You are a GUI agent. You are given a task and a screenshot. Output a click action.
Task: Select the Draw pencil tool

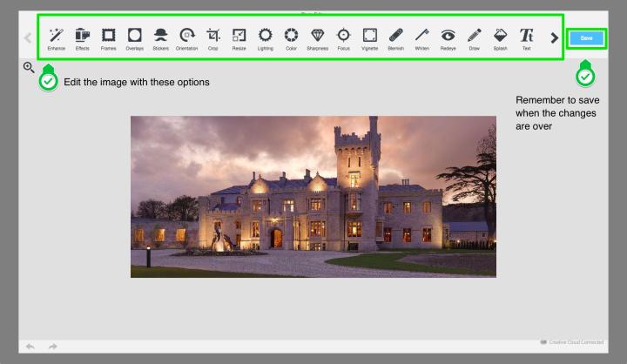pos(475,39)
